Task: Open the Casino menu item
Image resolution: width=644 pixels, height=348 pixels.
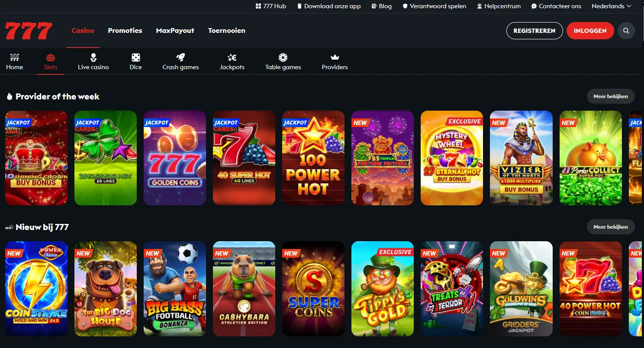Action: point(83,30)
